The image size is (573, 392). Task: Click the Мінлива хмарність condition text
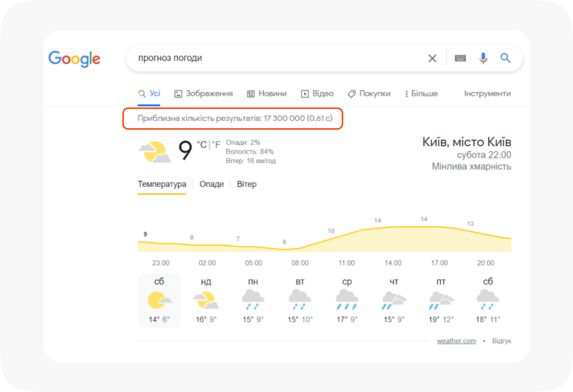click(471, 166)
